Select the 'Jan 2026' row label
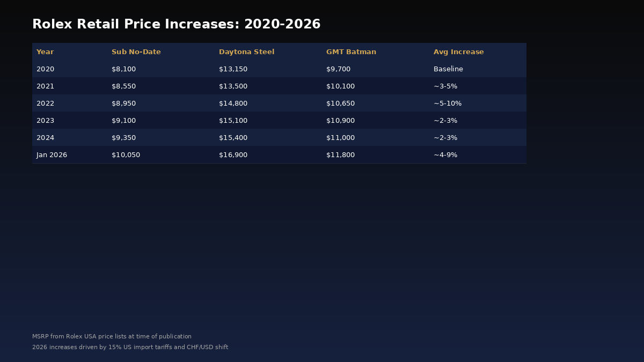 52,155
